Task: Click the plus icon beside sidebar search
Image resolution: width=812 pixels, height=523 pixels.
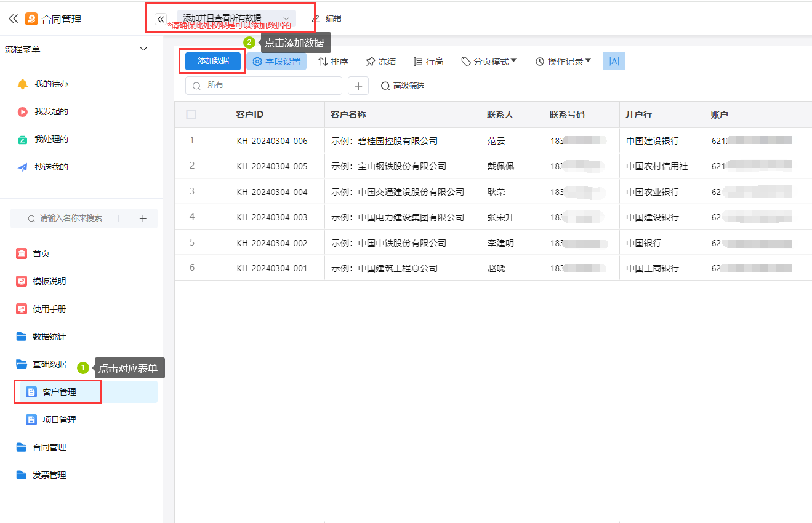Action: pos(143,218)
